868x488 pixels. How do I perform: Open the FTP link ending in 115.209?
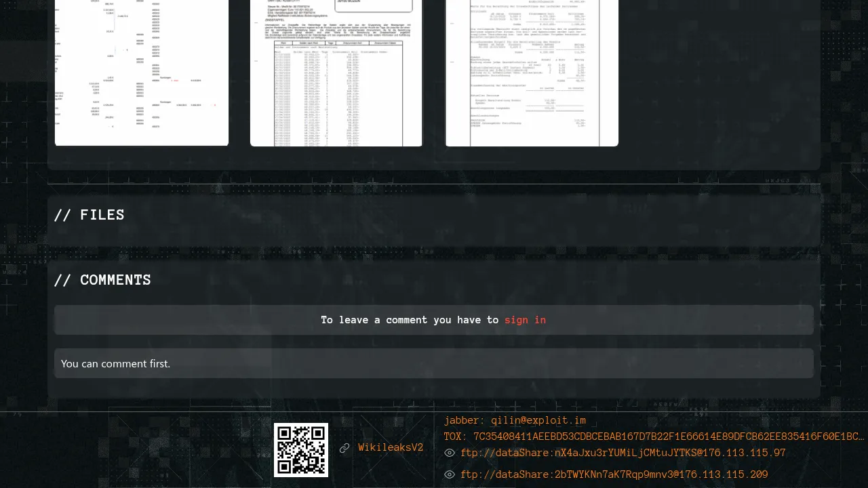[614, 474]
